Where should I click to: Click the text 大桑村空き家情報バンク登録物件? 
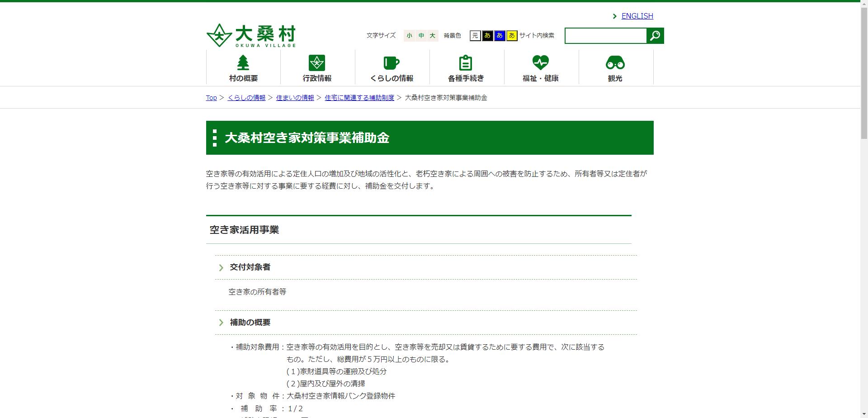click(341, 396)
